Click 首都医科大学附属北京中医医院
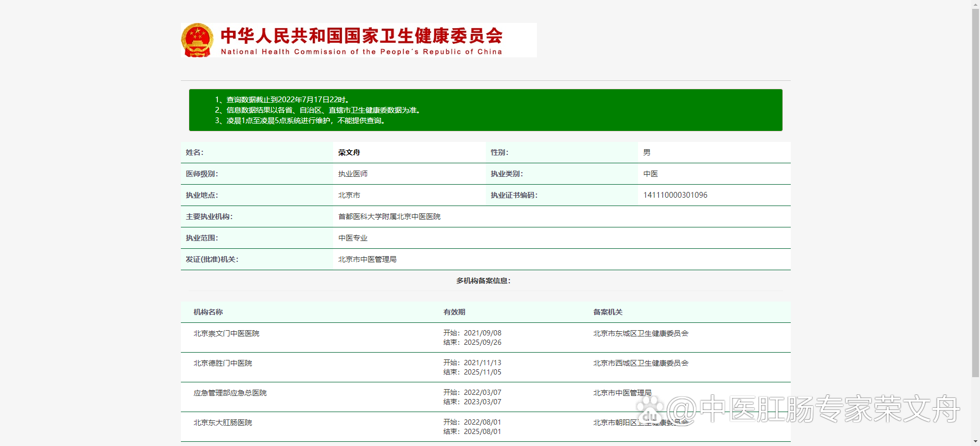The image size is (980, 446). (x=389, y=216)
